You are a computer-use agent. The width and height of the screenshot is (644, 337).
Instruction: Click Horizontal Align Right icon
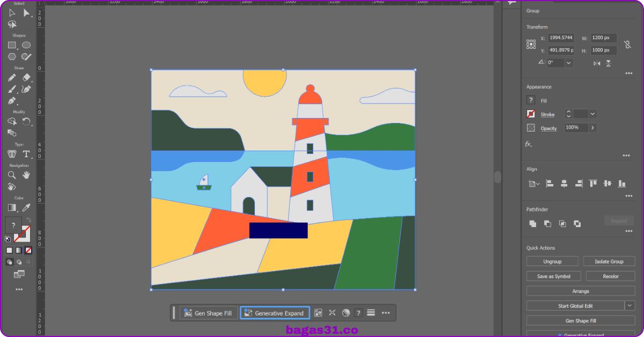(x=579, y=184)
